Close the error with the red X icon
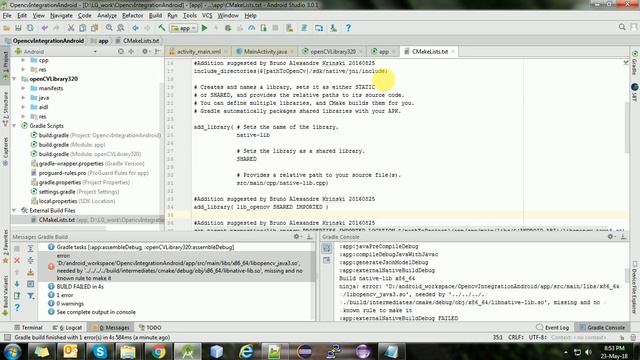The height and width of the screenshot is (360, 640). point(17,260)
